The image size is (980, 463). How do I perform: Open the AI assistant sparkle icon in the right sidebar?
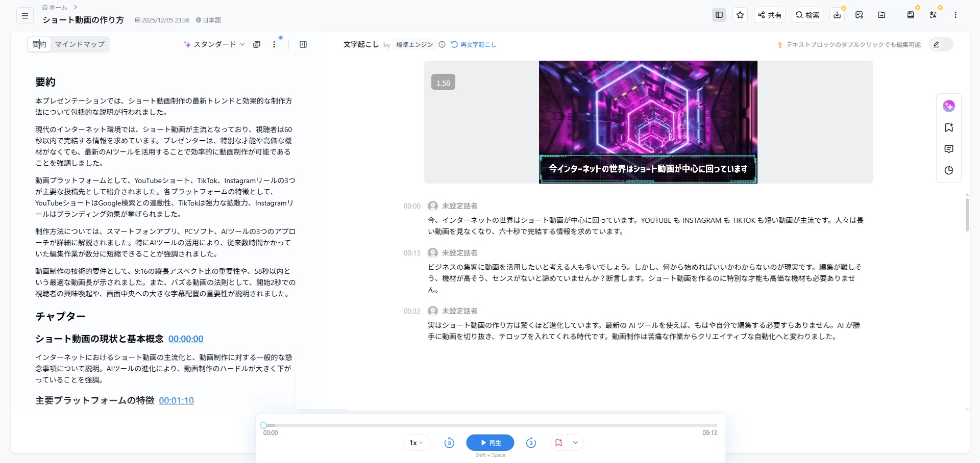point(949,106)
